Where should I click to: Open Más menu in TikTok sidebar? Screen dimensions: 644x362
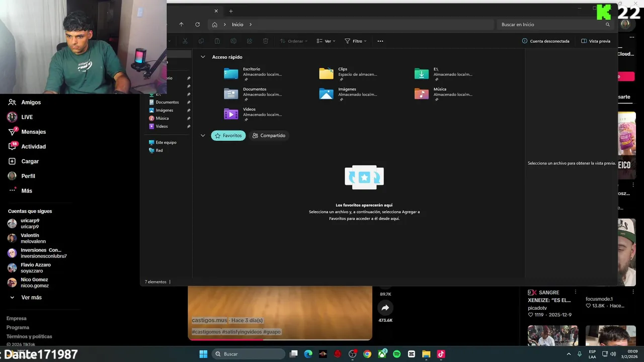20,191
